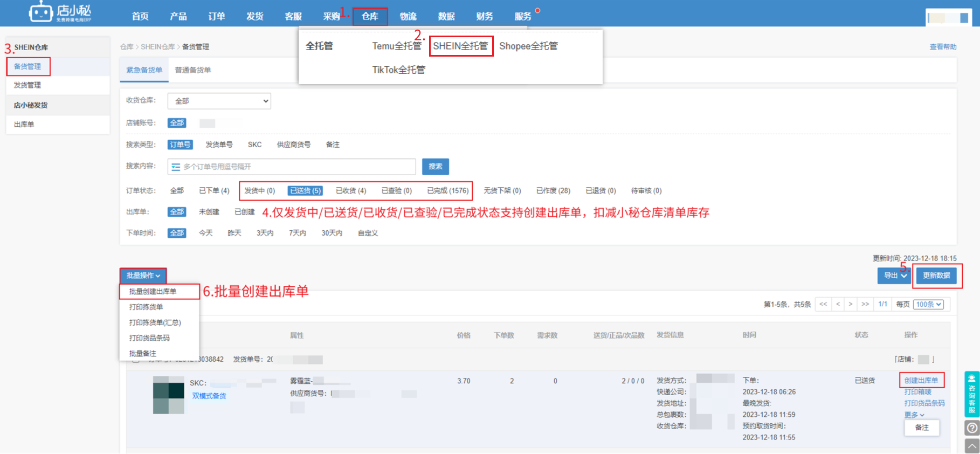Open the help question mark icon
The image size is (980, 454).
point(972,428)
